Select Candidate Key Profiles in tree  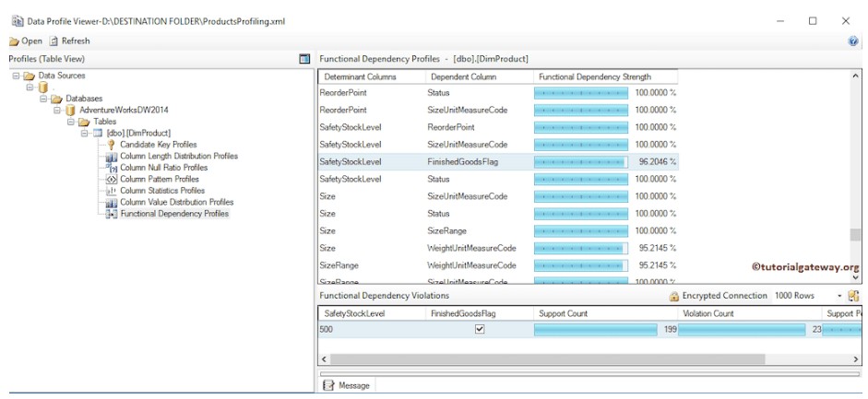159,145
